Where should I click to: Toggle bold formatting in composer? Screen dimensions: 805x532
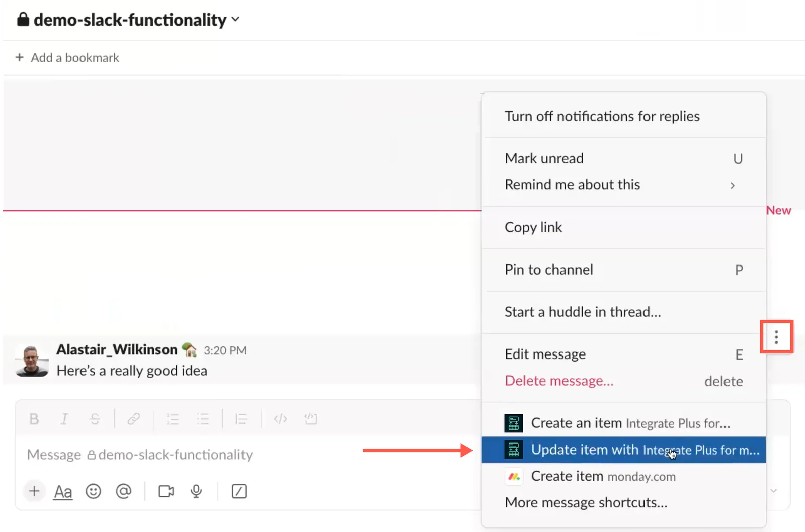point(34,419)
